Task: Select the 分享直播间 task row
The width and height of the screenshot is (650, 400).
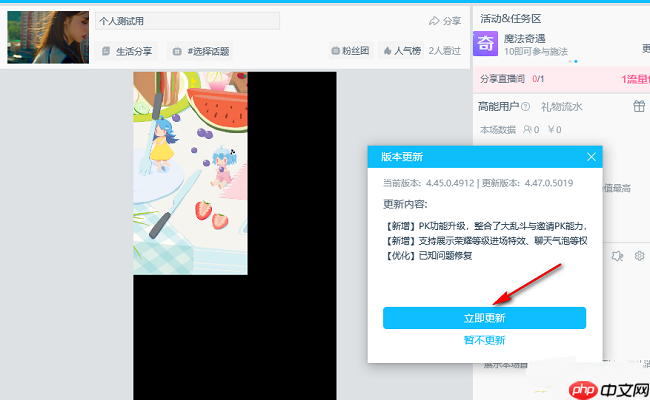Action: tap(561, 79)
